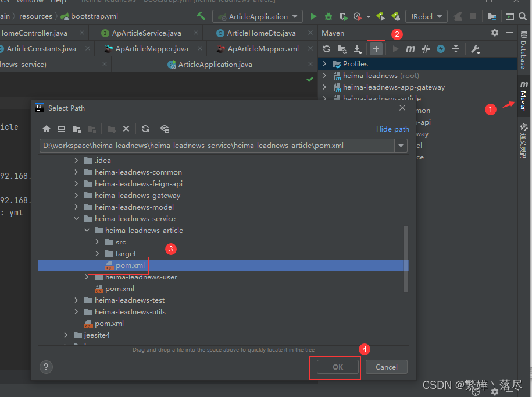This screenshot has width=532, height=397.
Task: Click OK in Select Path dialog
Action: pos(338,367)
